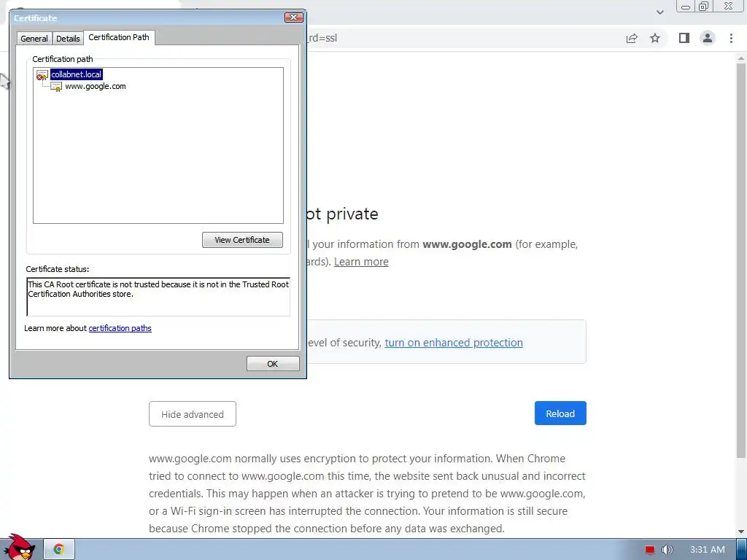Open the General tab in Certificate dialog
Image resolution: width=747 pixels, height=560 pixels.
point(34,39)
